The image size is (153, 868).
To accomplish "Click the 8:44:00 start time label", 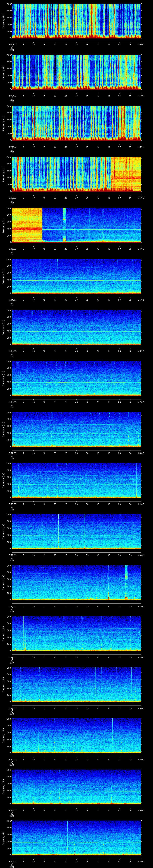I will coord(12,810).
